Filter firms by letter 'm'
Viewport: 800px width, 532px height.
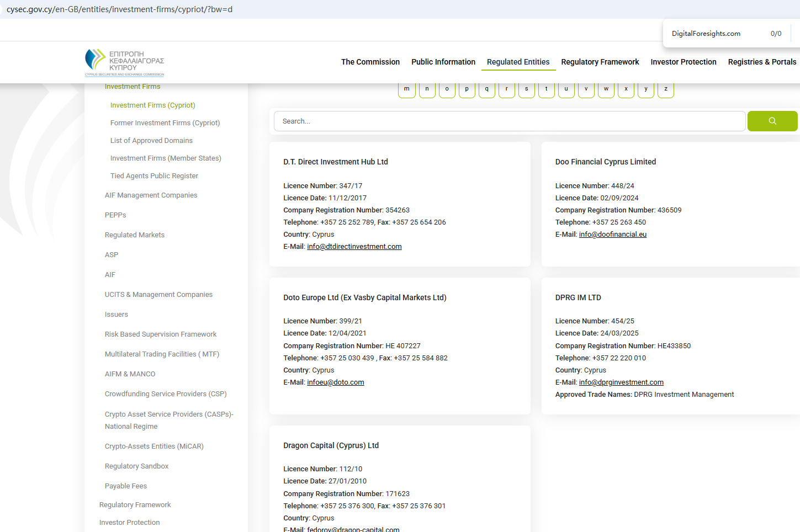tap(407, 89)
